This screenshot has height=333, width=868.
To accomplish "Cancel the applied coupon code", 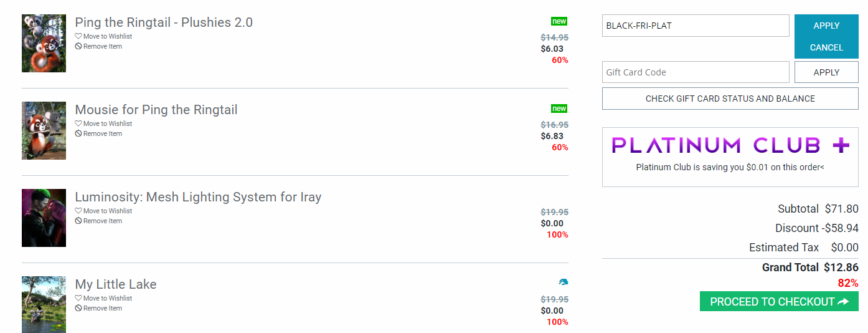I will tap(826, 47).
